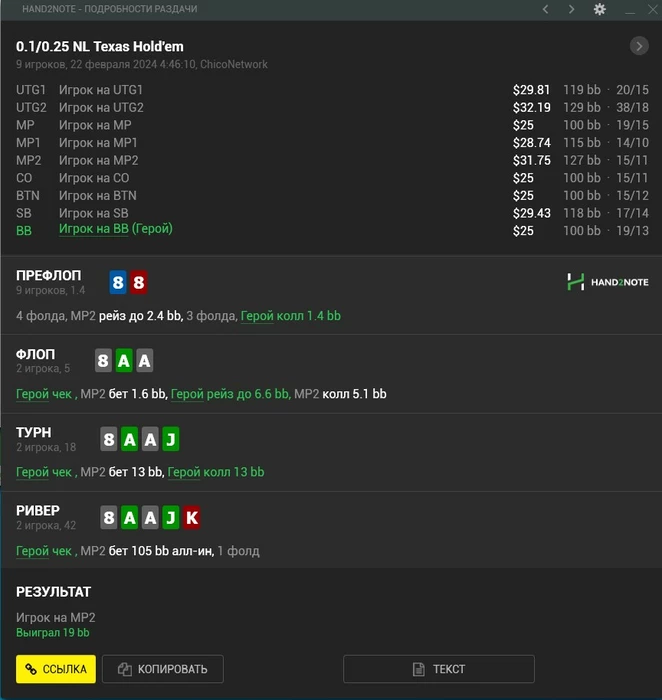Viewport: 662px width, 700px height.
Task: Click the blue 8 hole card
Action: click(x=118, y=282)
